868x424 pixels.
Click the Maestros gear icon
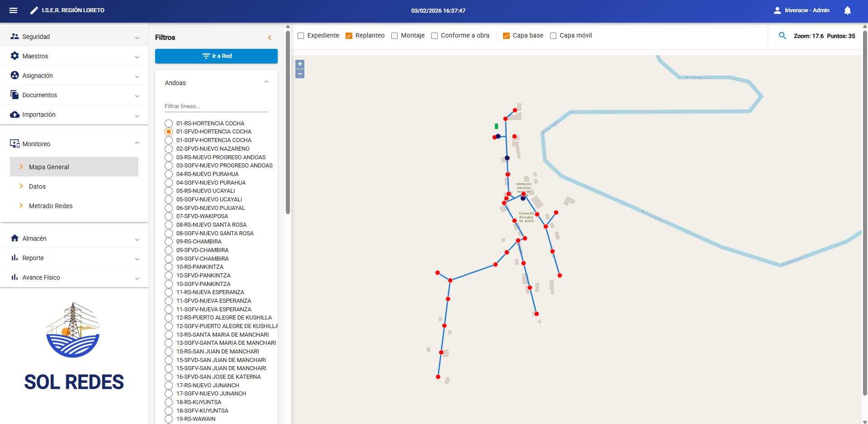pyautogui.click(x=15, y=56)
